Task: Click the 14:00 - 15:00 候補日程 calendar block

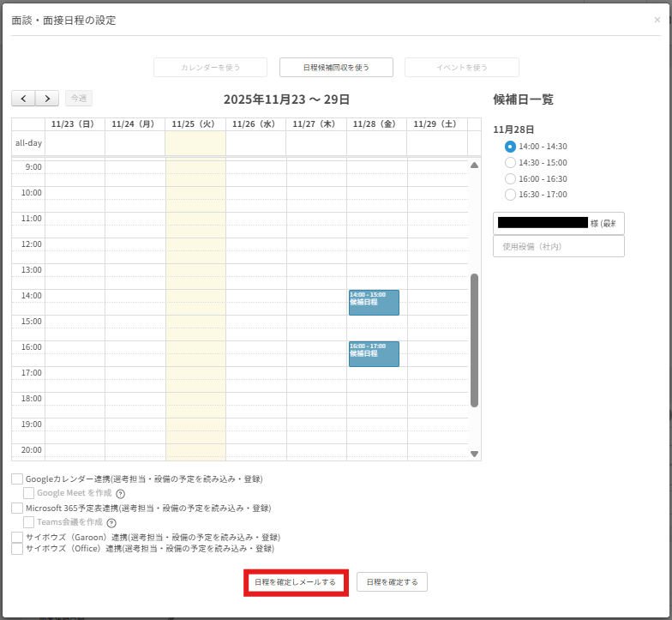Action: [374, 303]
